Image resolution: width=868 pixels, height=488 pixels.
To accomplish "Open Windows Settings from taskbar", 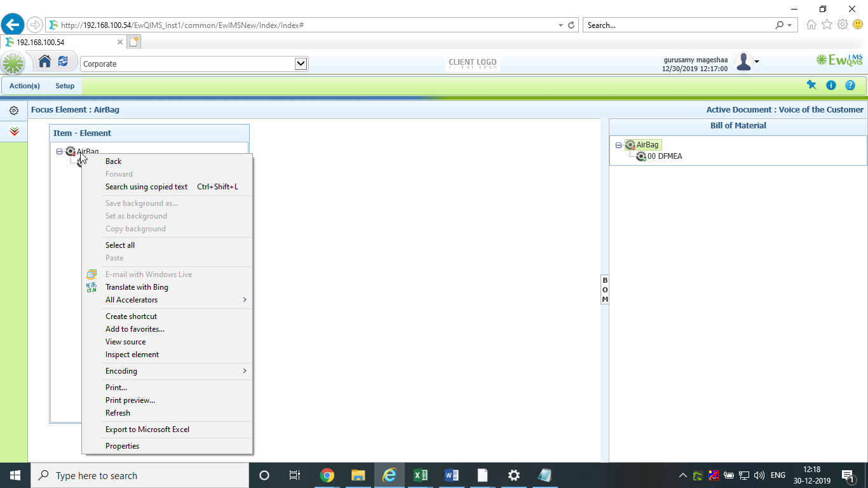I will [513, 475].
